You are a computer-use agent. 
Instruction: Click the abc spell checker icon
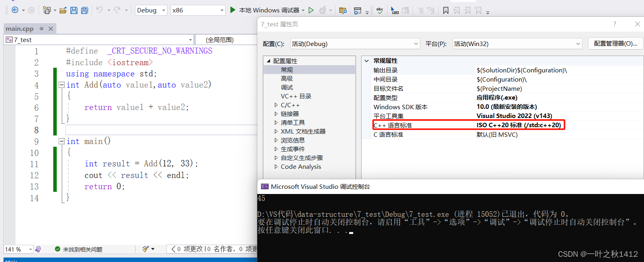(380, 10)
